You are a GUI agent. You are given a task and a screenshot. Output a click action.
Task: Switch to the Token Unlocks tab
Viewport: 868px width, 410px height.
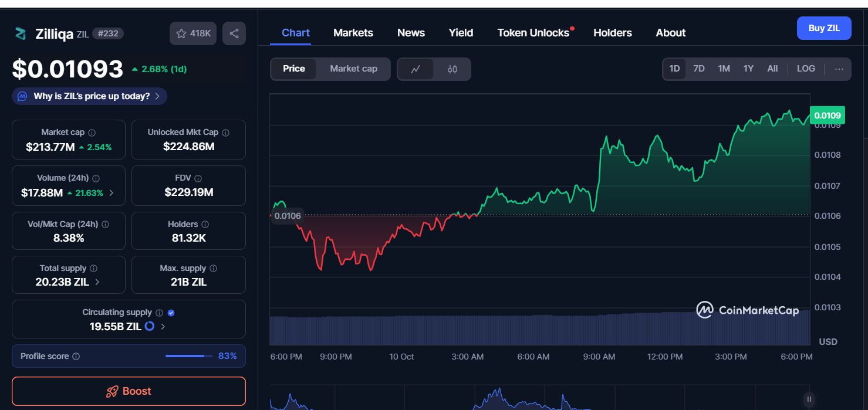[533, 33]
